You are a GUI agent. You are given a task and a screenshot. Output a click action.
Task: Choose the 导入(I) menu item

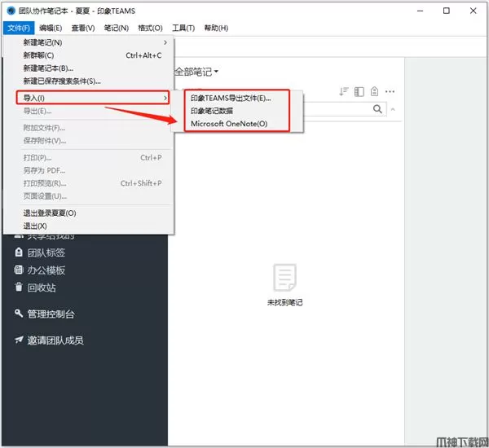click(x=93, y=98)
